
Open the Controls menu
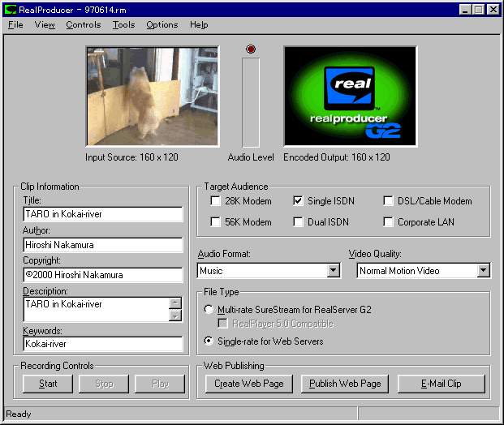point(84,24)
